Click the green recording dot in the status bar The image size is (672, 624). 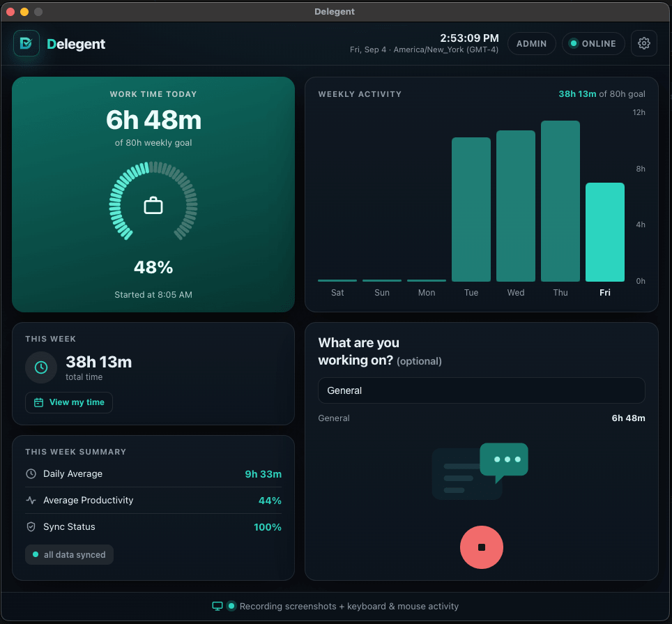[231, 606]
